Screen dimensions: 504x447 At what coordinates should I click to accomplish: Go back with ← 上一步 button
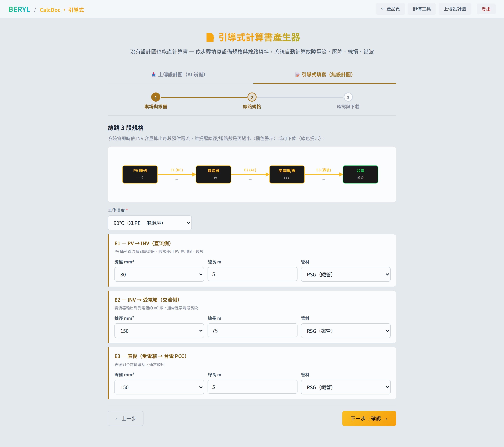(x=125, y=418)
